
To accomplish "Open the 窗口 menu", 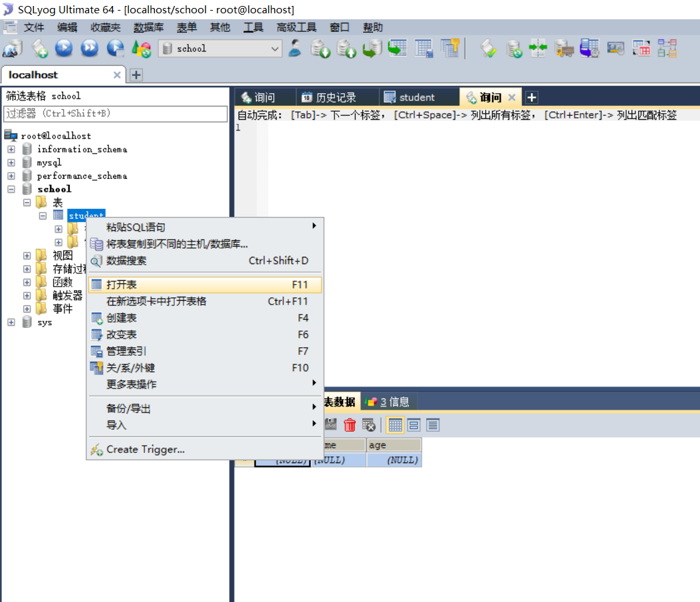I will click(339, 27).
